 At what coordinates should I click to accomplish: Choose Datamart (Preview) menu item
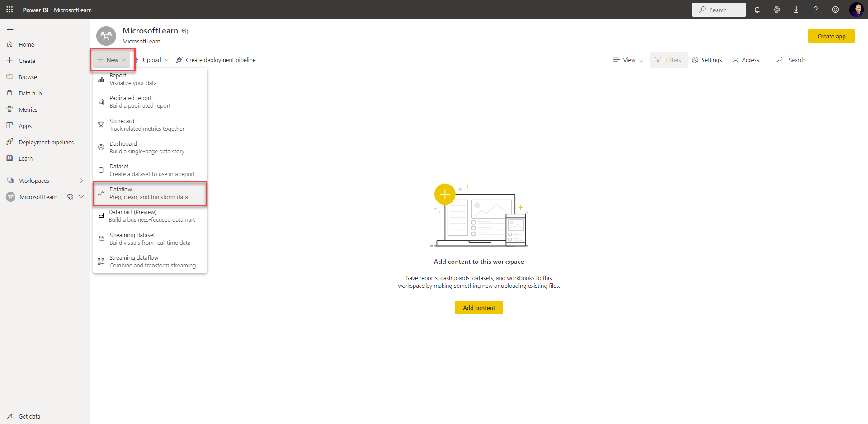[150, 216]
